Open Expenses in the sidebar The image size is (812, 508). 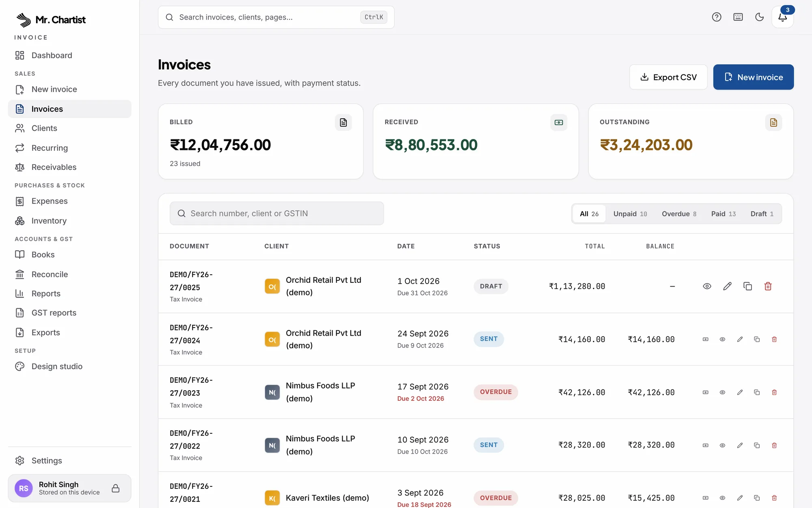pyautogui.click(x=70, y=201)
